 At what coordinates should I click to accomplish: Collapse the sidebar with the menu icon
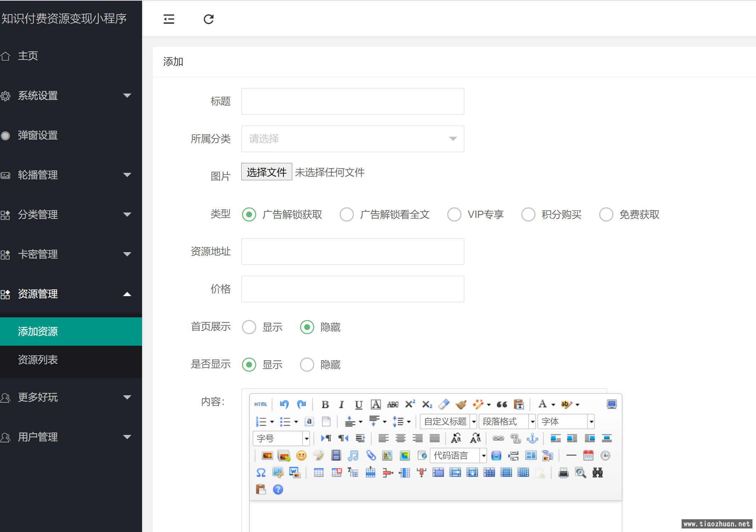(169, 19)
